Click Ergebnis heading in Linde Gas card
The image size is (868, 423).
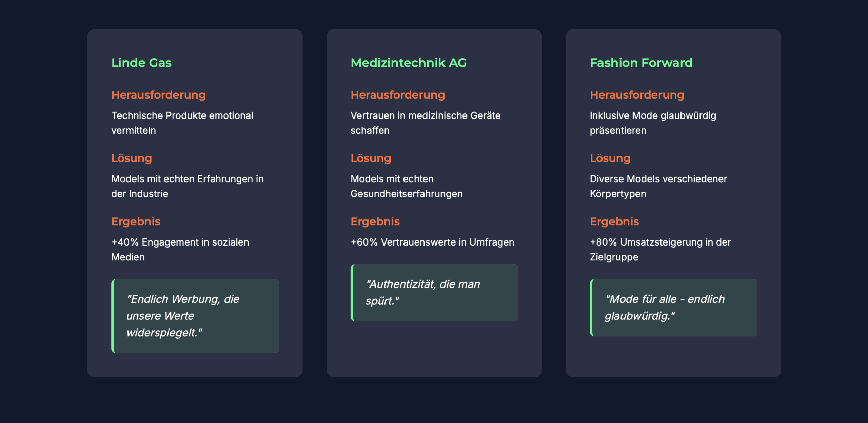click(x=136, y=221)
